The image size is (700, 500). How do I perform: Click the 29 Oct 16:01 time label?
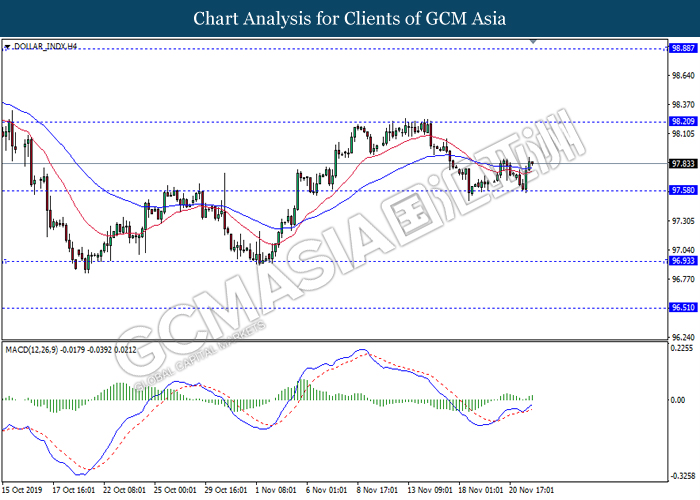[x=226, y=490]
